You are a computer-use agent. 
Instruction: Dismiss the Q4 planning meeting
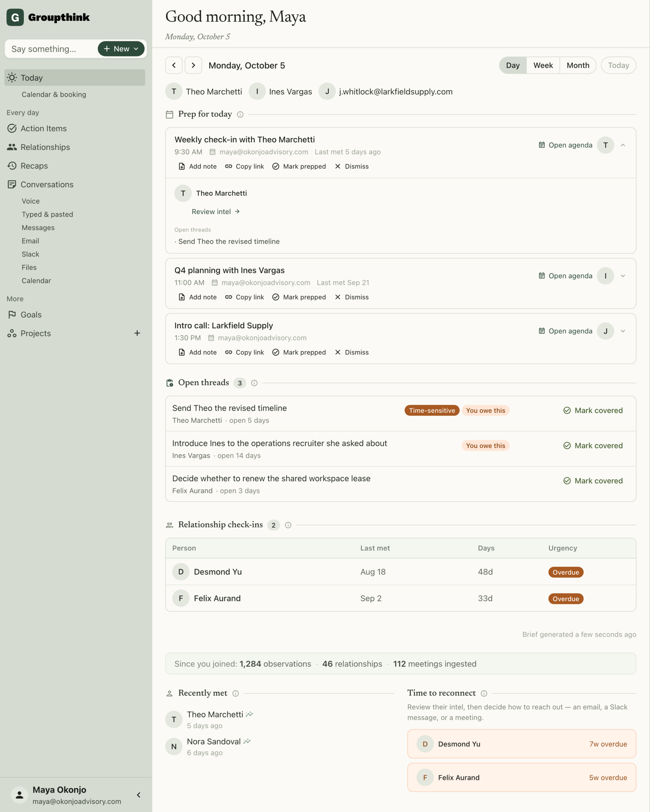click(352, 297)
